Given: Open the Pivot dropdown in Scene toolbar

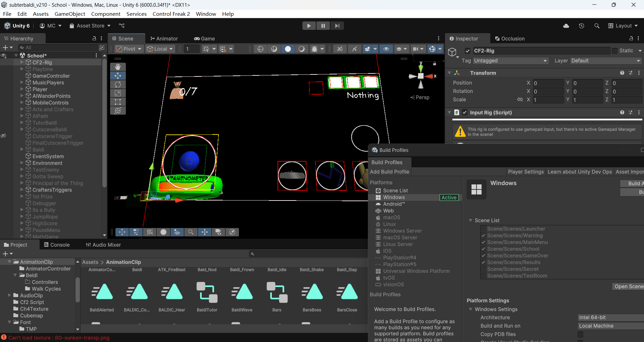Looking at the screenshot, I should pyautogui.click(x=129, y=49).
